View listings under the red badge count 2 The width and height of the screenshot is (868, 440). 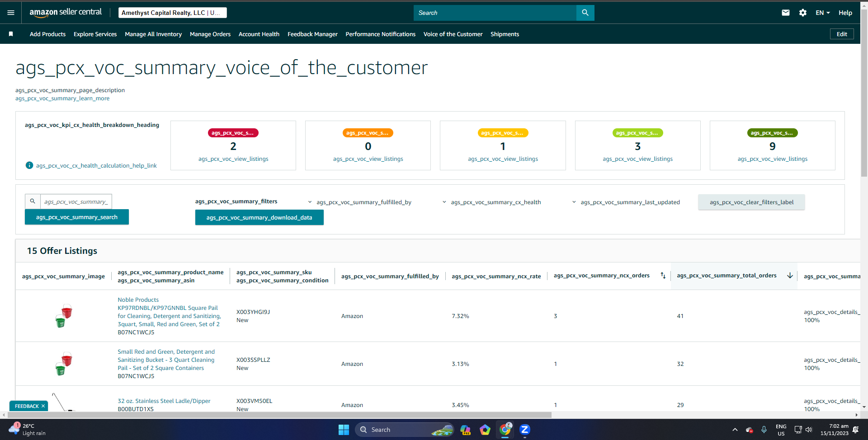click(x=233, y=159)
